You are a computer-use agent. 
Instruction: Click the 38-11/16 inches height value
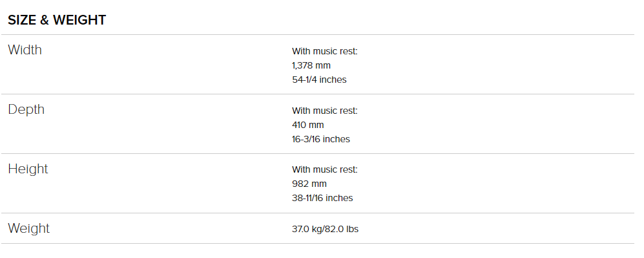(x=322, y=198)
